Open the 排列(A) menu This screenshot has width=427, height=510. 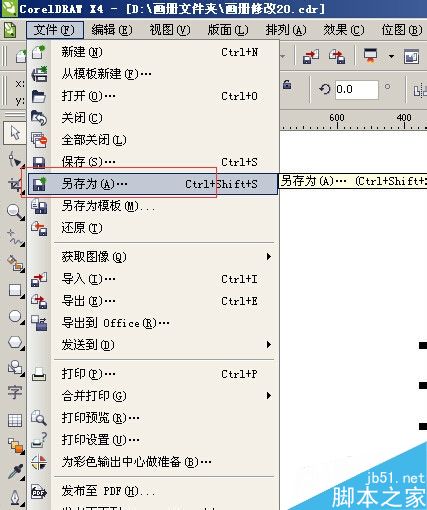coord(286,30)
